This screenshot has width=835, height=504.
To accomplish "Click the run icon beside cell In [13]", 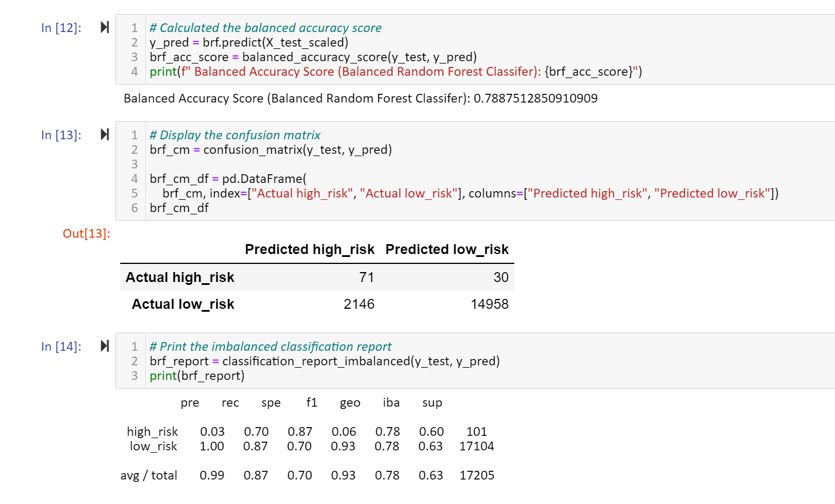I will pyautogui.click(x=104, y=134).
